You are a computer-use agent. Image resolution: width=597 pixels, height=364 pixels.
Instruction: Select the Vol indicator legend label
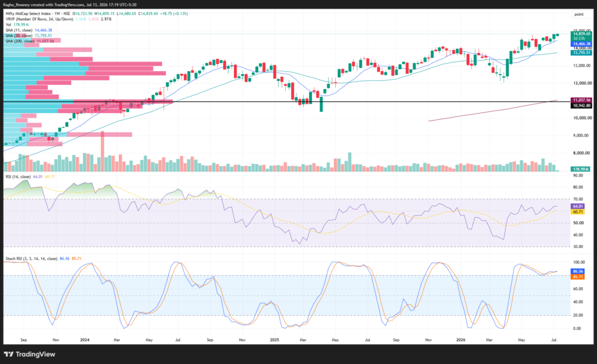tap(8, 24)
